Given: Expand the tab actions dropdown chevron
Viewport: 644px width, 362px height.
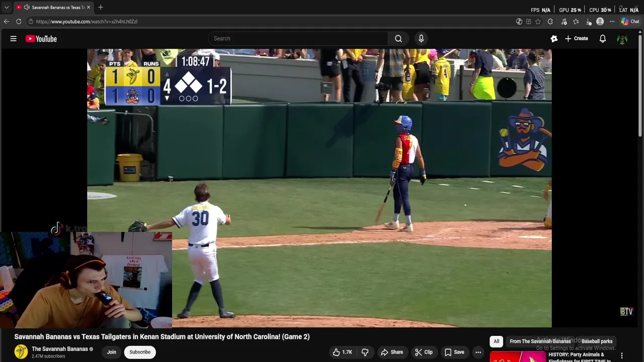Looking at the screenshot, I should point(7,7).
